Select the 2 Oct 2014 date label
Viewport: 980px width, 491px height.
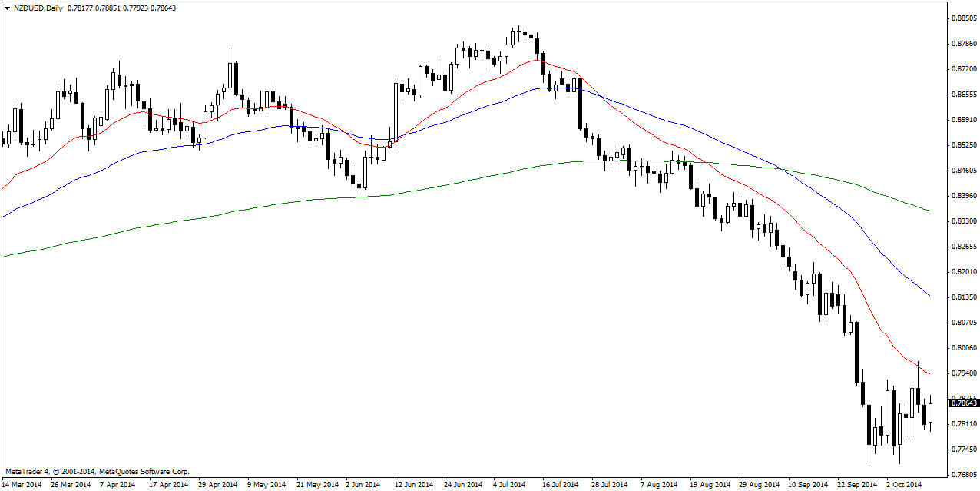click(903, 485)
